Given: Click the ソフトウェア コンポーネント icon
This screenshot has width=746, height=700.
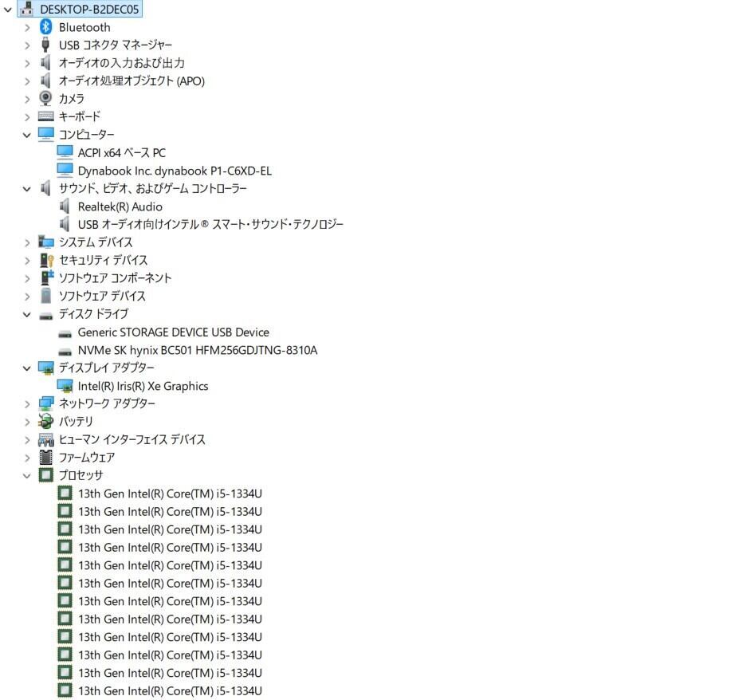Looking at the screenshot, I should pos(46,277).
